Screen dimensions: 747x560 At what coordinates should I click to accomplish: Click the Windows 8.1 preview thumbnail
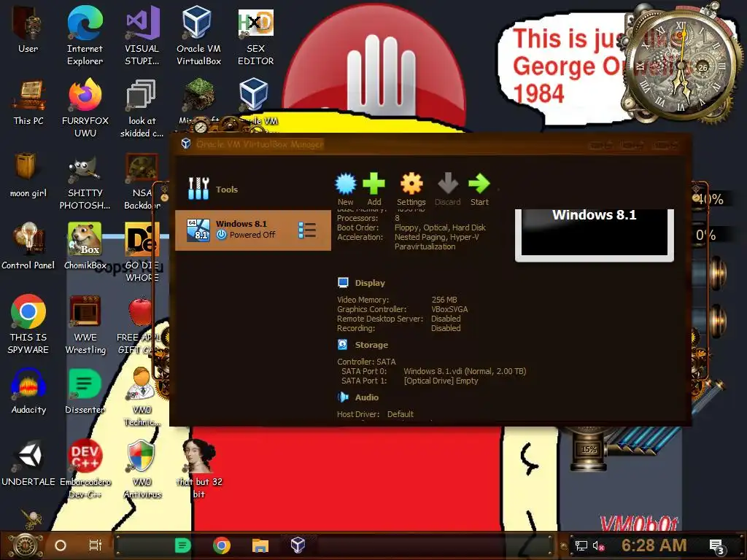(594, 235)
